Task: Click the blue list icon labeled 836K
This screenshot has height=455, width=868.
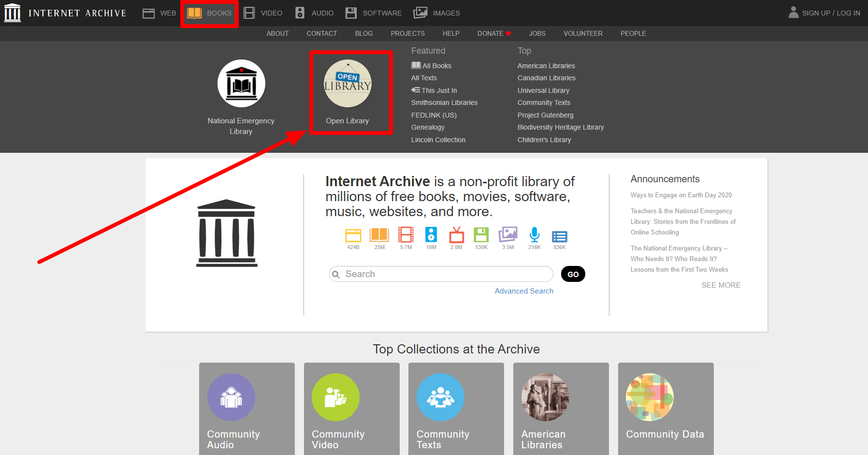Action: 560,236
